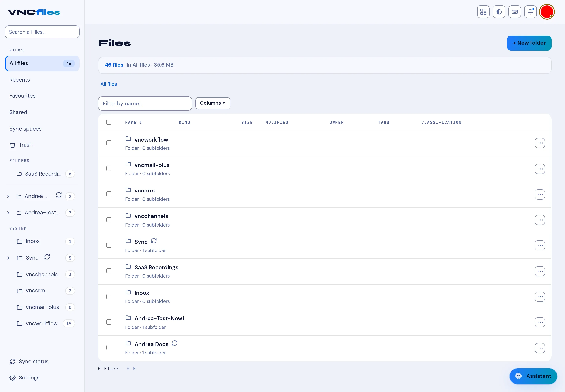This screenshot has height=392, width=565.
Task: Click the Sync status refresh icon
Action: click(13, 362)
